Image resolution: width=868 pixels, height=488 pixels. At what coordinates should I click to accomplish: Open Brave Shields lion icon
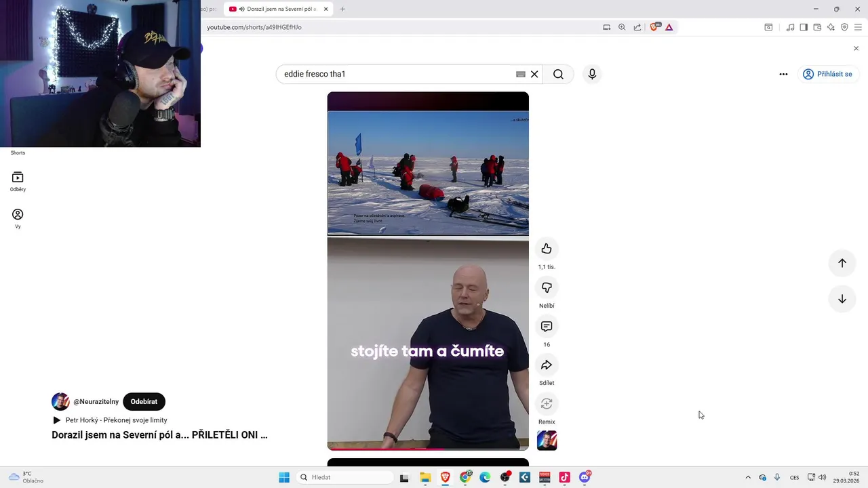point(654,27)
